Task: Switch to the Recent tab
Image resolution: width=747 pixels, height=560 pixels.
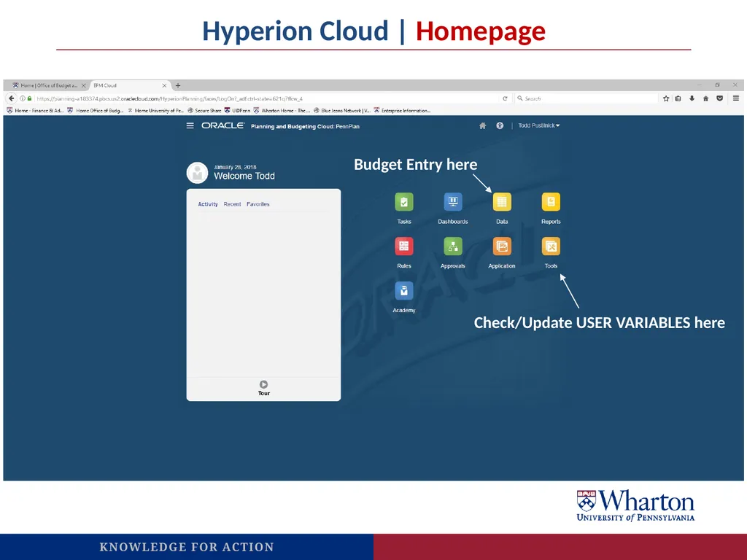Action: [233, 204]
